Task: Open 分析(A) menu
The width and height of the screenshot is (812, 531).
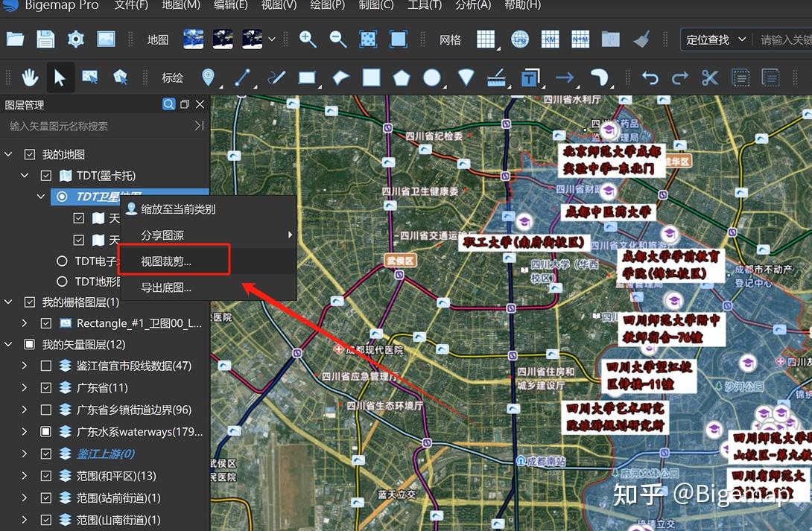Action: pos(473,5)
